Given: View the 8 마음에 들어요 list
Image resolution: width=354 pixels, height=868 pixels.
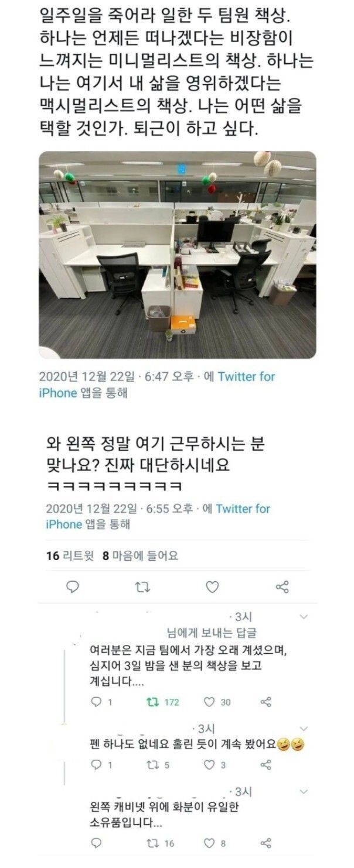Looking at the screenshot, I should click(x=140, y=556).
